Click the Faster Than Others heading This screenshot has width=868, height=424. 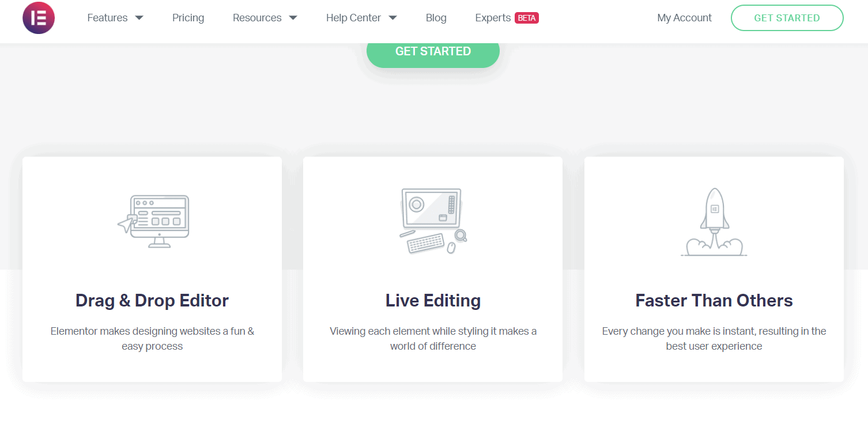pyautogui.click(x=714, y=300)
